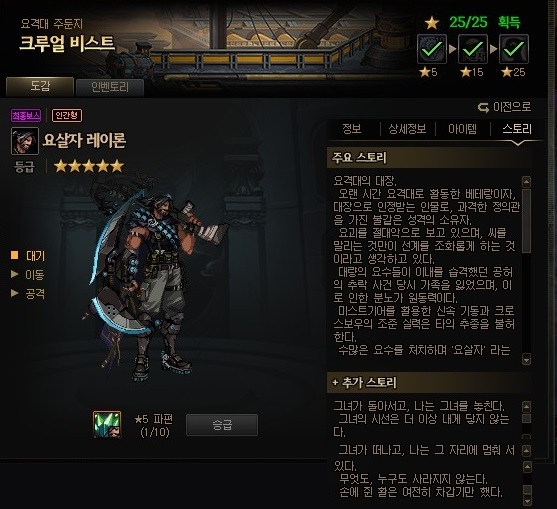
Task: Click the ★5 reward checkmark icon
Action: (x=432, y=49)
